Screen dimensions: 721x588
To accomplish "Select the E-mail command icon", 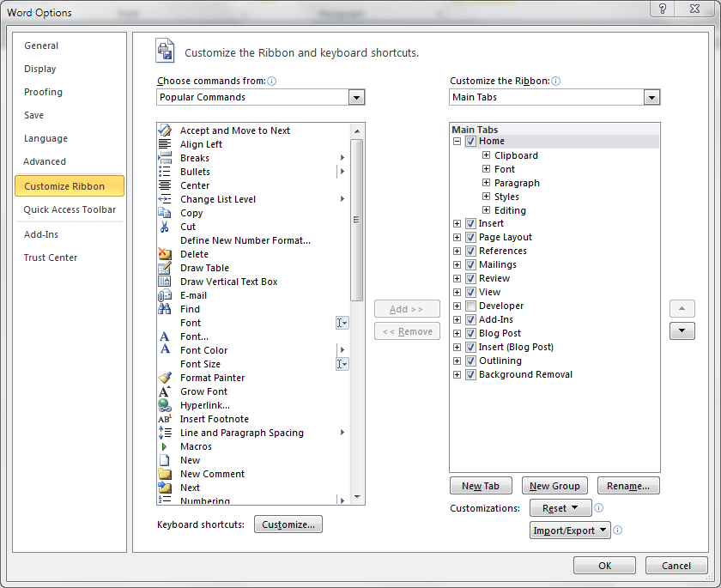I will point(167,295).
